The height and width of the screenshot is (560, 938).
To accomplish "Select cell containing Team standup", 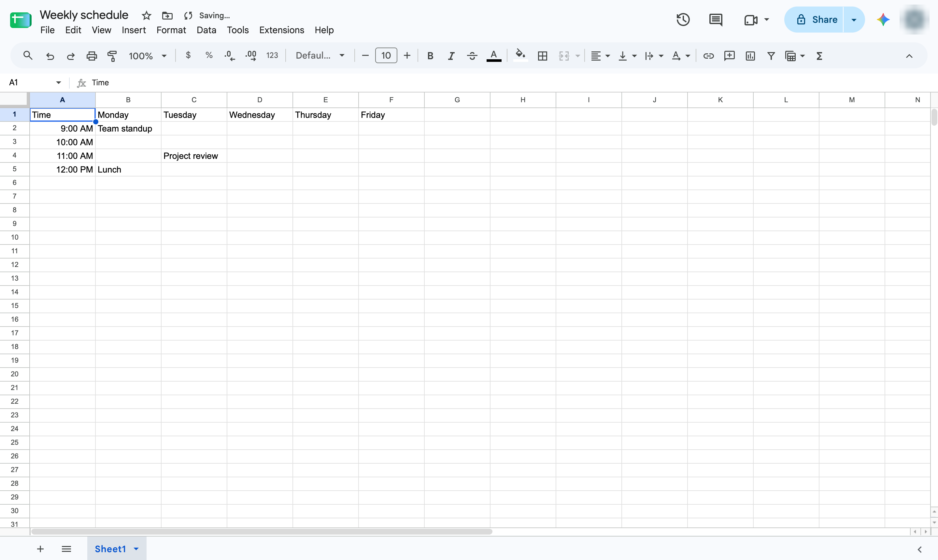I will tap(128, 128).
